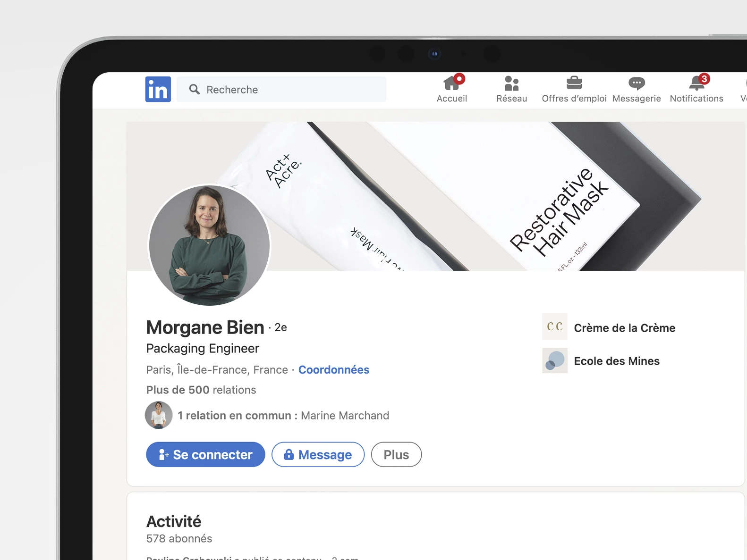
Task: Click the Crème de la Crème logo
Action: pos(554,326)
